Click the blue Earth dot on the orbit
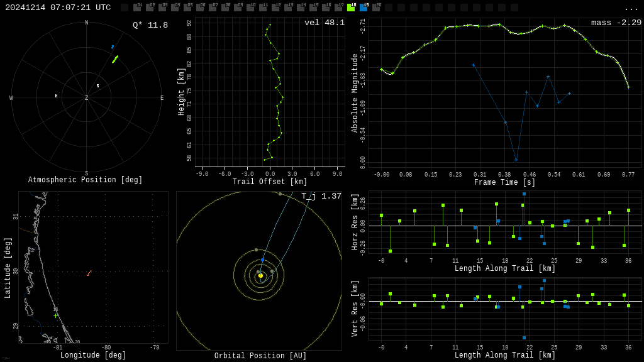The width and height of the screenshot is (644, 362). click(262, 260)
